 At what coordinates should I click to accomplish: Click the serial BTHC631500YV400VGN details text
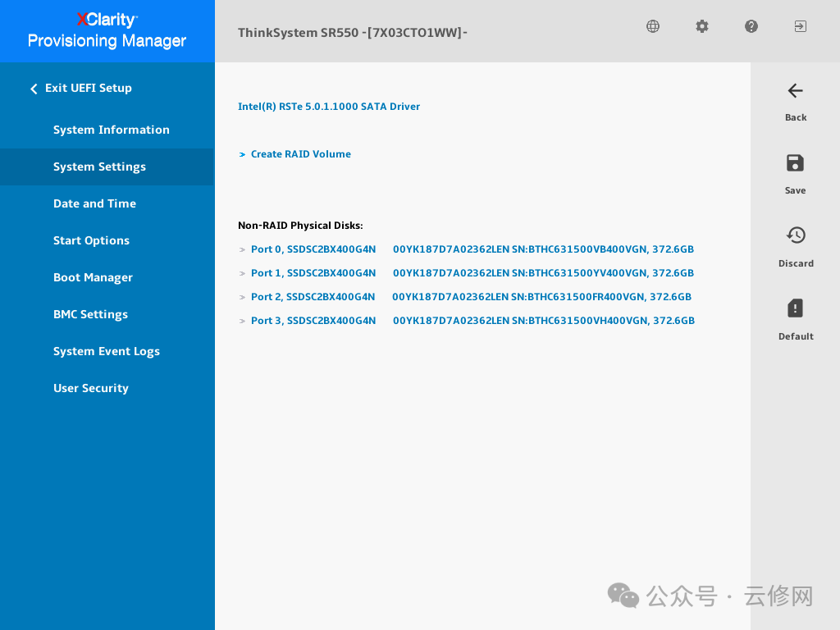(543, 272)
